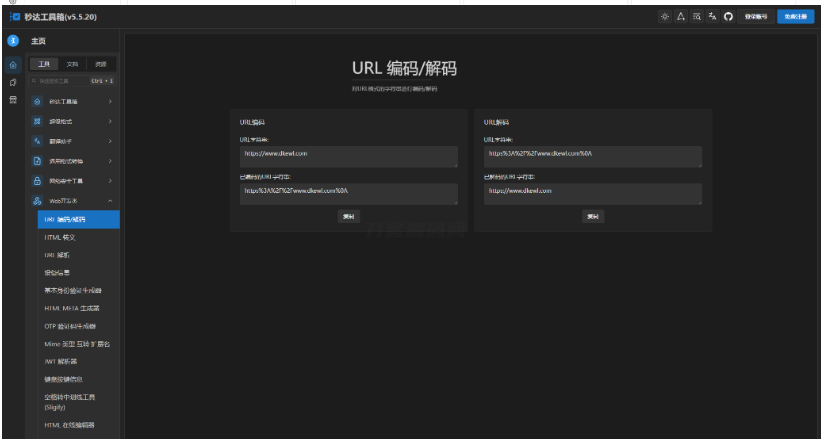Open the HTML 转义 tool
This screenshot has height=439, width=821.
60,237
